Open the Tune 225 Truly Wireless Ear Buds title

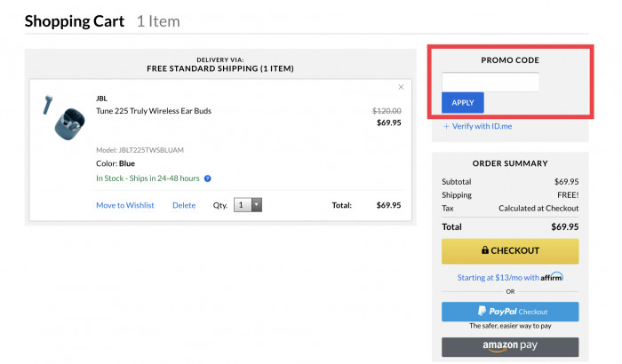[x=154, y=111]
